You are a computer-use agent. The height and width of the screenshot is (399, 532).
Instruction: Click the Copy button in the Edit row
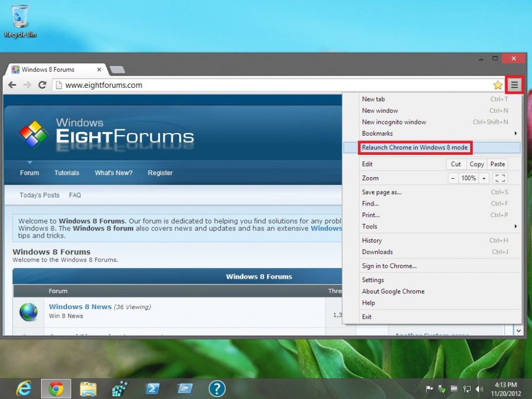[476, 164]
